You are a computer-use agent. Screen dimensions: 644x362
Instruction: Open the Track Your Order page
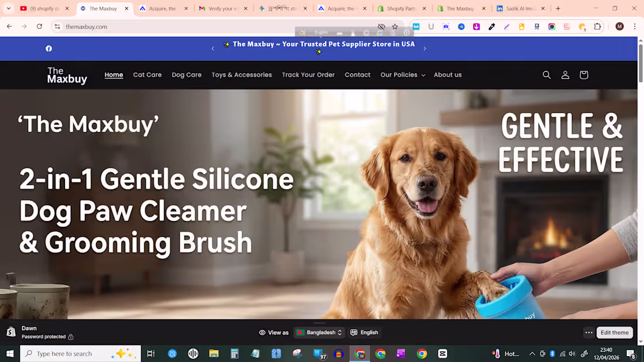pyautogui.click(x=308, y=75)
